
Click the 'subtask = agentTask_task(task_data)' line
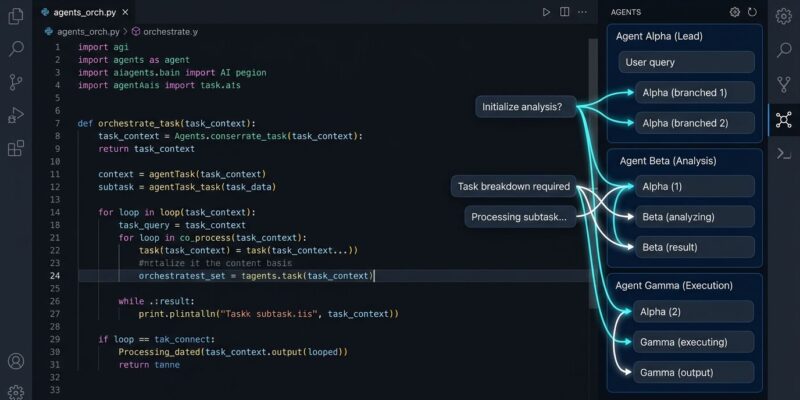(187, 187)
